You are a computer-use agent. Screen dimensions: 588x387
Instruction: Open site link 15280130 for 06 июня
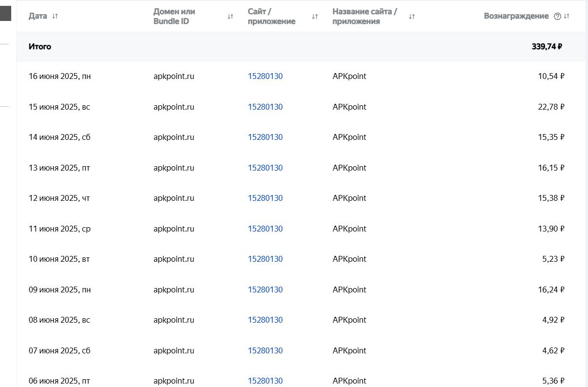point(265,381)
